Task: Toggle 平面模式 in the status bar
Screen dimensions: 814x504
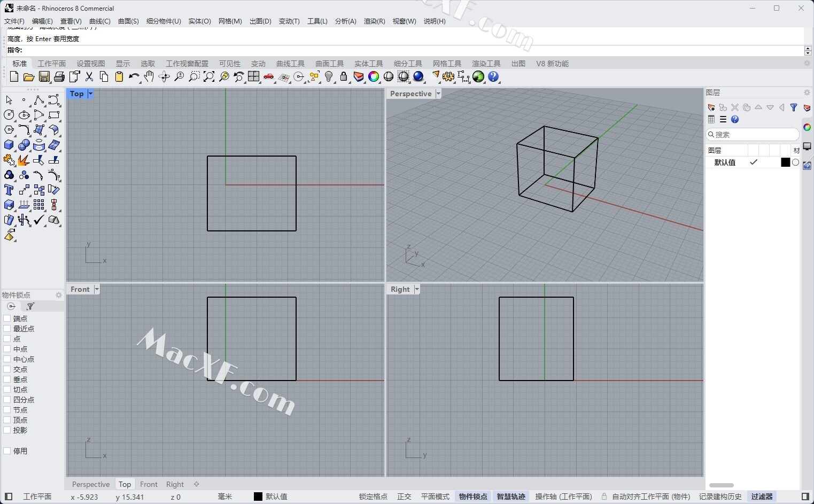Action: pyautogui.click(x=435, y=497)
